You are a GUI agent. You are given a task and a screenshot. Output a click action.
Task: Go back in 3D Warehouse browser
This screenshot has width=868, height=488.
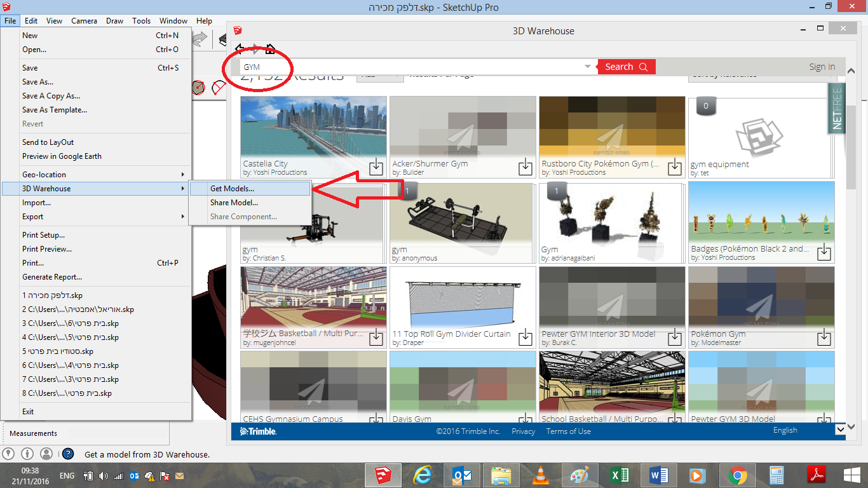(240, 49)
